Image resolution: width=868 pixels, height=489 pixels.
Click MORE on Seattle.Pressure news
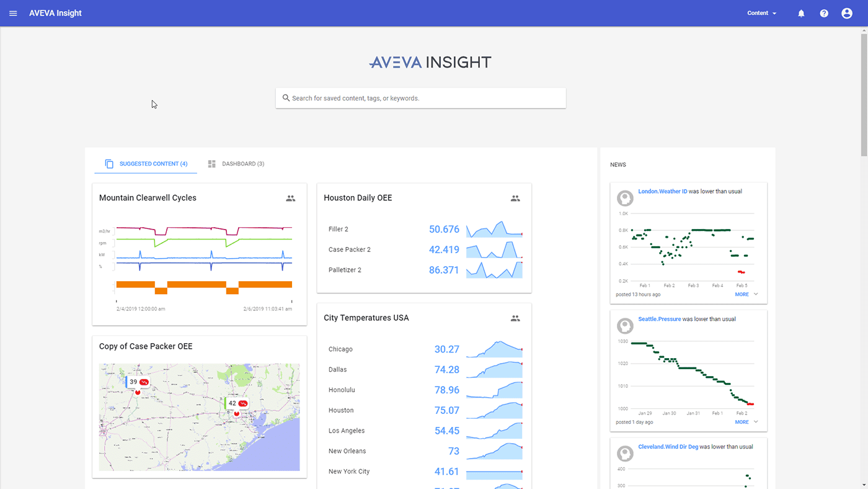coord(742,422)
